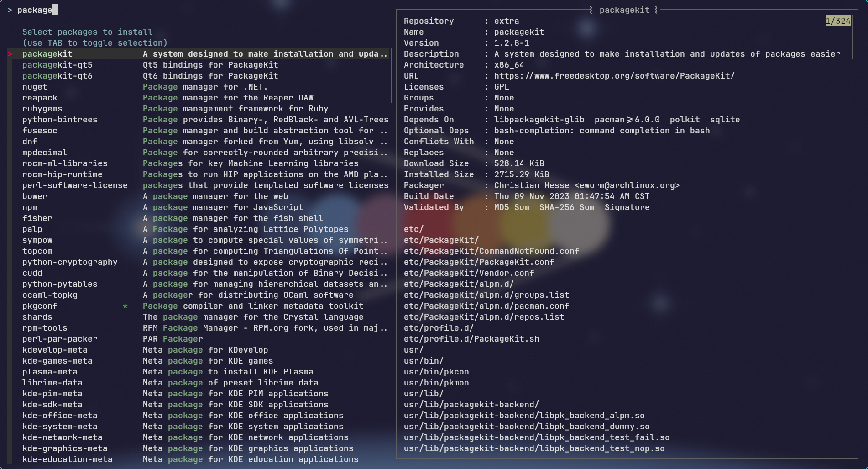868x469 pixels.
Task: Pick the python-bintrees entry
Action: coord(198,120)
